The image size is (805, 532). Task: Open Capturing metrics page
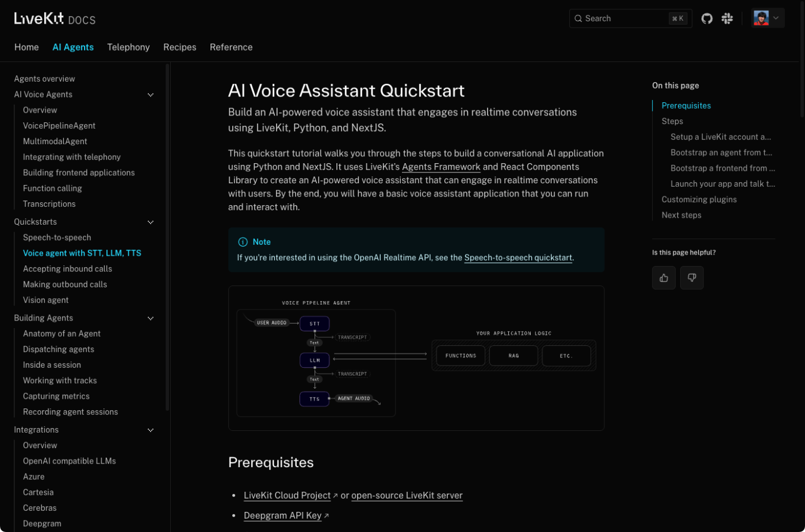click(56, 396)
